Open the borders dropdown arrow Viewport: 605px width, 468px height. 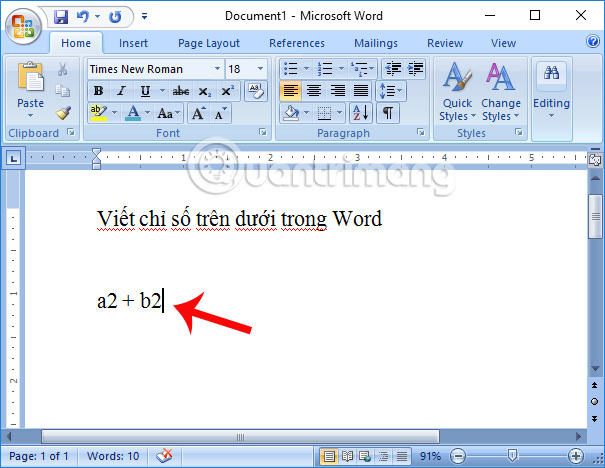340,113
